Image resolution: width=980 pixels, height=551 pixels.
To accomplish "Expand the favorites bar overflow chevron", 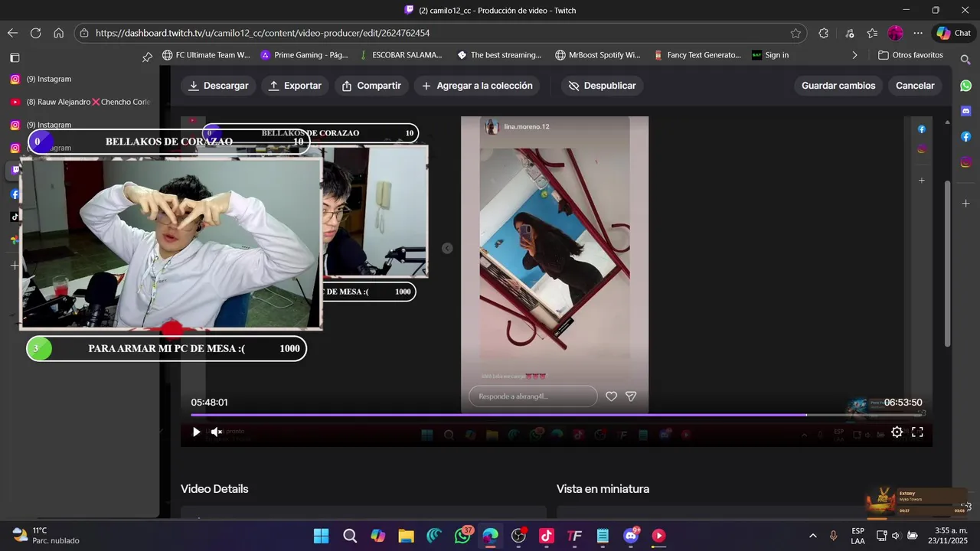I will coord(854,55).
